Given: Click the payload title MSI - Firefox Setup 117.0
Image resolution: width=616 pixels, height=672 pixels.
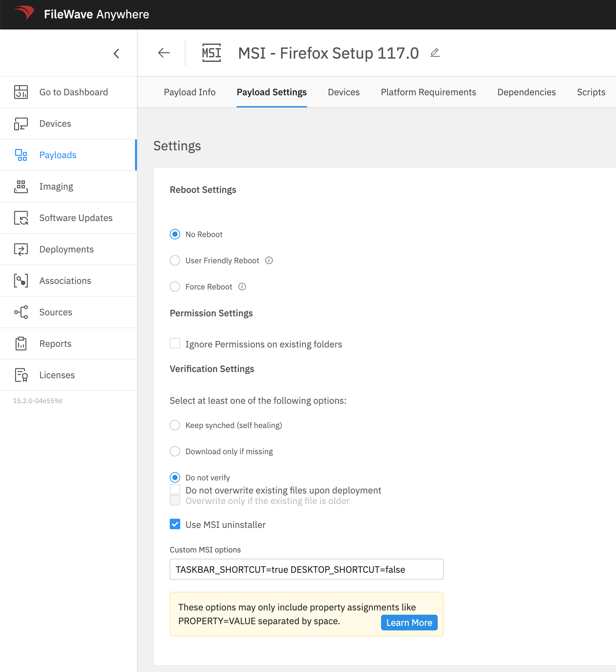Looking at the screenshot, I should [329, 53].
